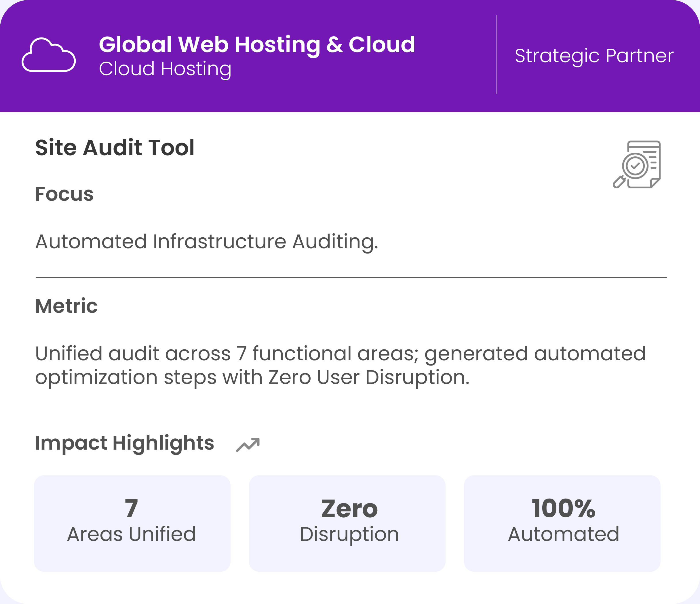Screen dimensions: 700x604
Task: Click the Impact Highlights heading
Action: pyautogui.click(x=124, y=443)
